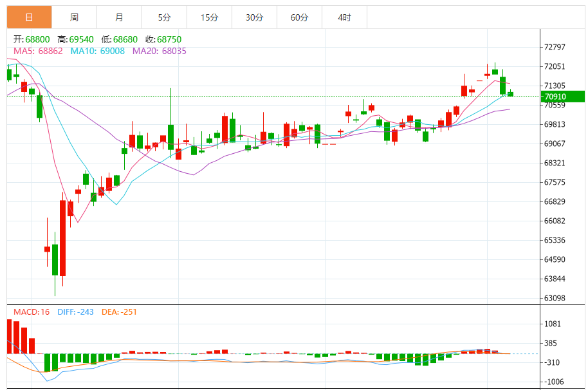588x390 pixels.
Task: Click the 69067 price axis label
Action: pos(555,144)
